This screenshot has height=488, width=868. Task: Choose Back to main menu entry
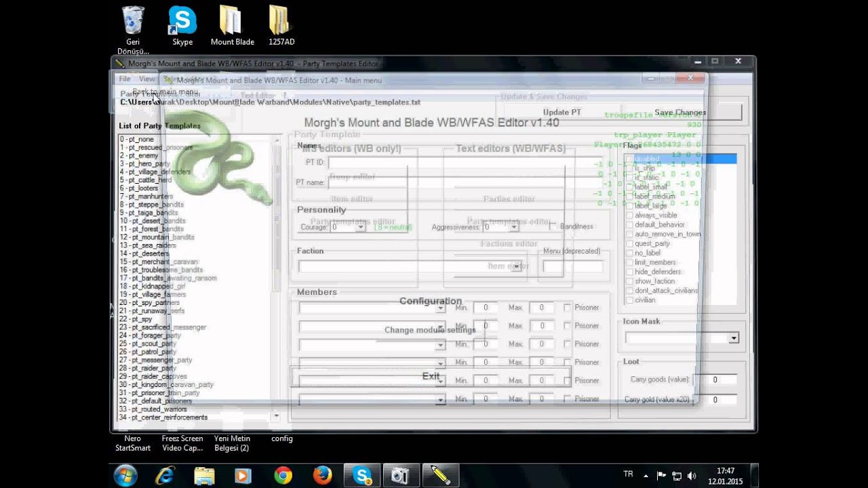[x=165, y=91]
